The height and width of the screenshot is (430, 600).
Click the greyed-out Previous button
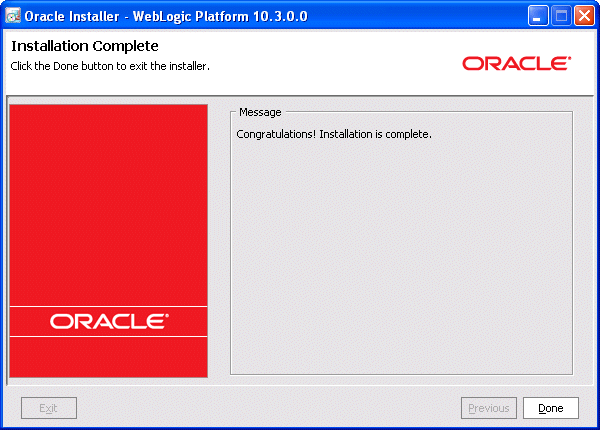[489, 408]
